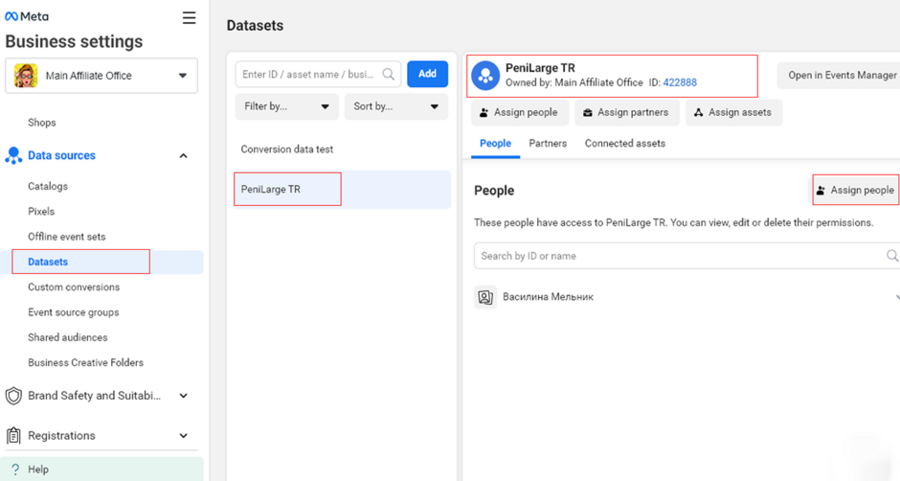Click the Main Affiliate Office avatar

coord(26,75)
